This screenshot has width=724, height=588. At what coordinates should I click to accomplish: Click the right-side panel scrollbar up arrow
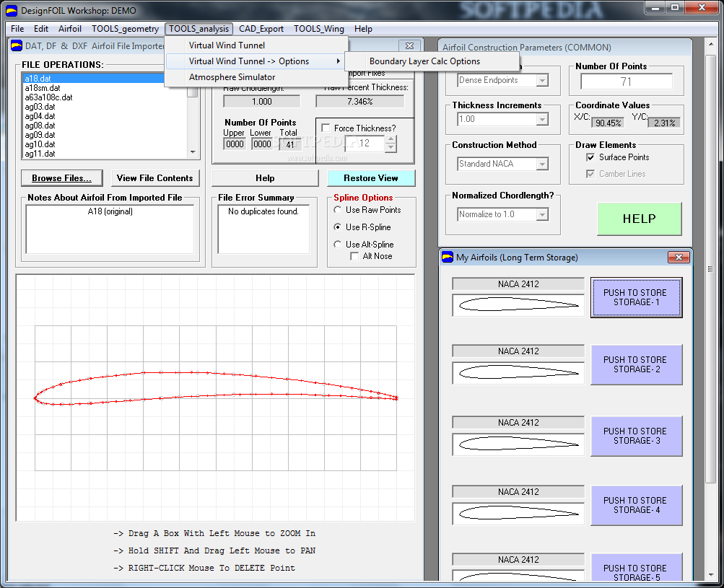[x=711, y=44]
